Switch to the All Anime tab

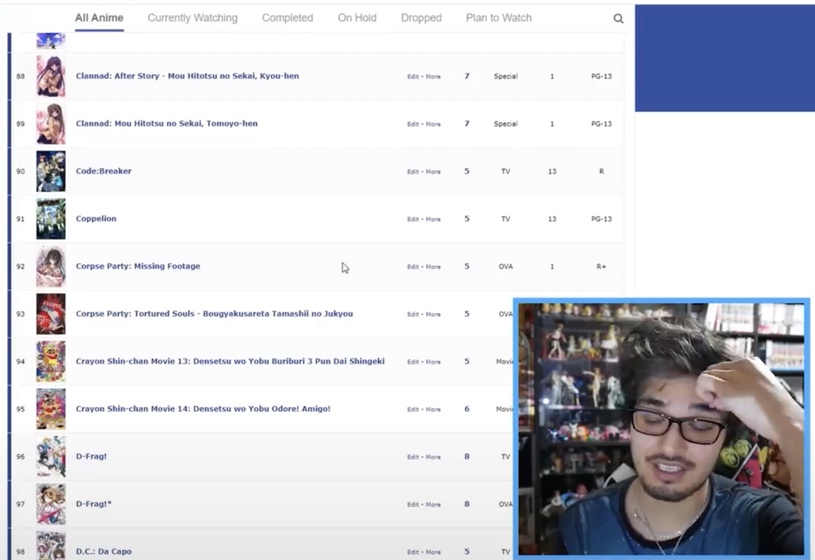pos(99,18)
